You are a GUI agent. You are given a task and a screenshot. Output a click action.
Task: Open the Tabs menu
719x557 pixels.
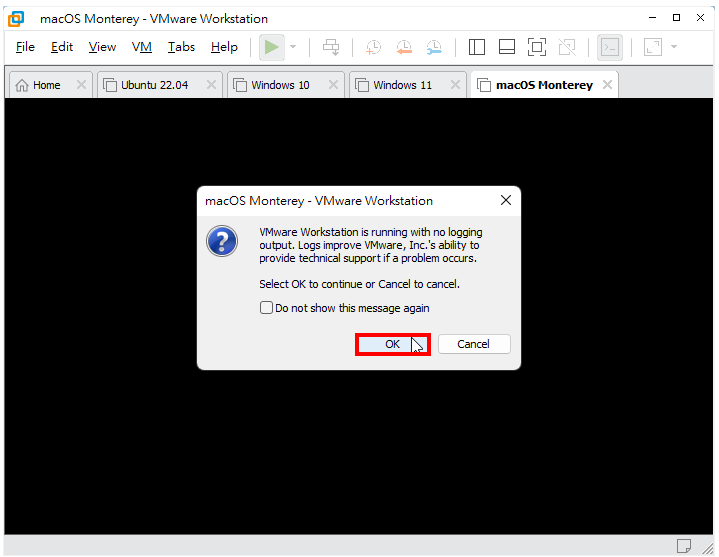[x=181, y=47]
